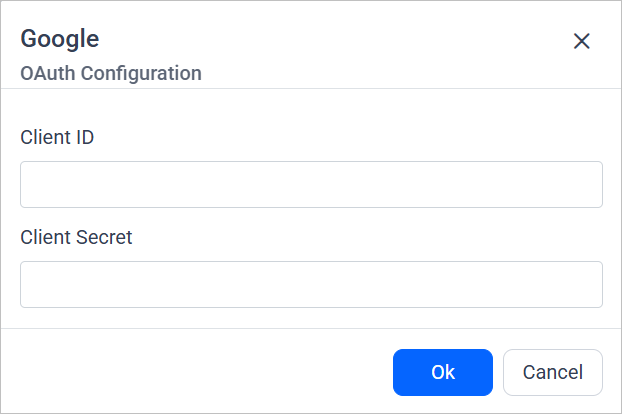Click the Client ID input field
This screenshot has height=414, width=622.
(311, 184)
